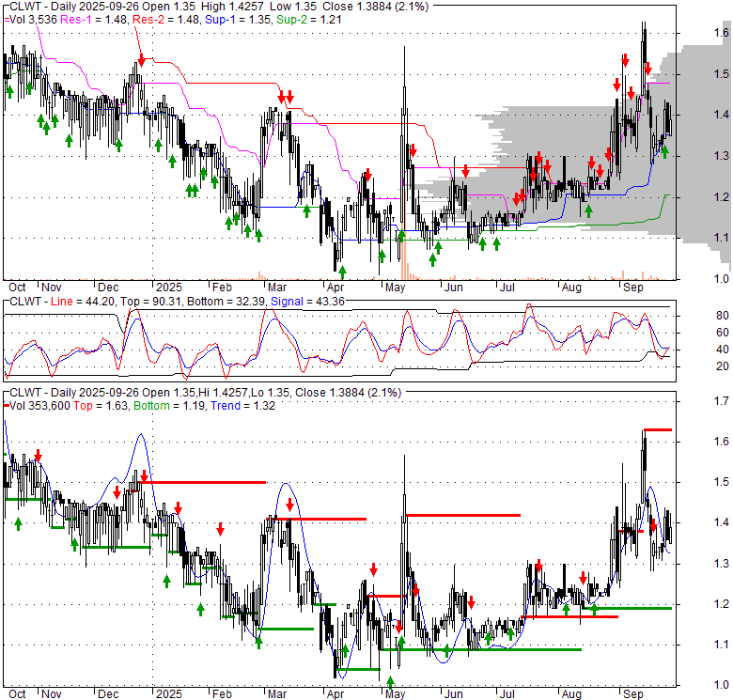Click the 'Aug' month label under the lower chart

click(571, 694)
